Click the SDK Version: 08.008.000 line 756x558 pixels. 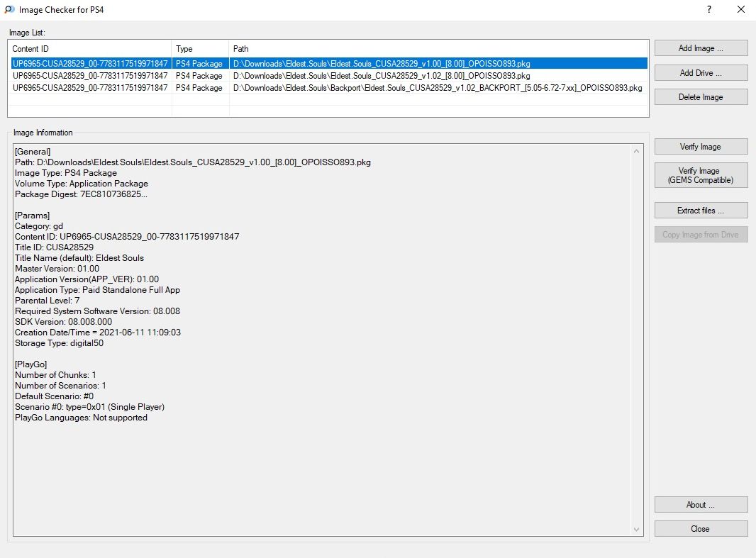pyautogui.click(x=63, y=321)
